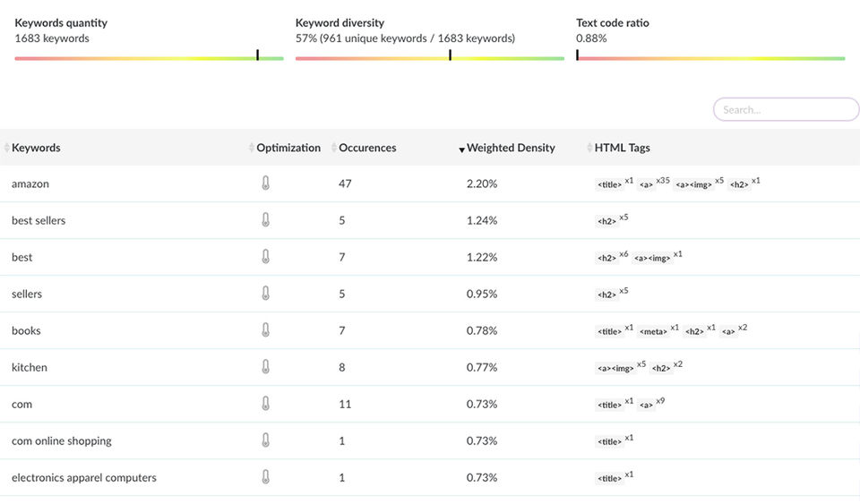Click the thermometer icon in the sellers row
The width and height of the screenshot is (860, 504).
point(265,294)
